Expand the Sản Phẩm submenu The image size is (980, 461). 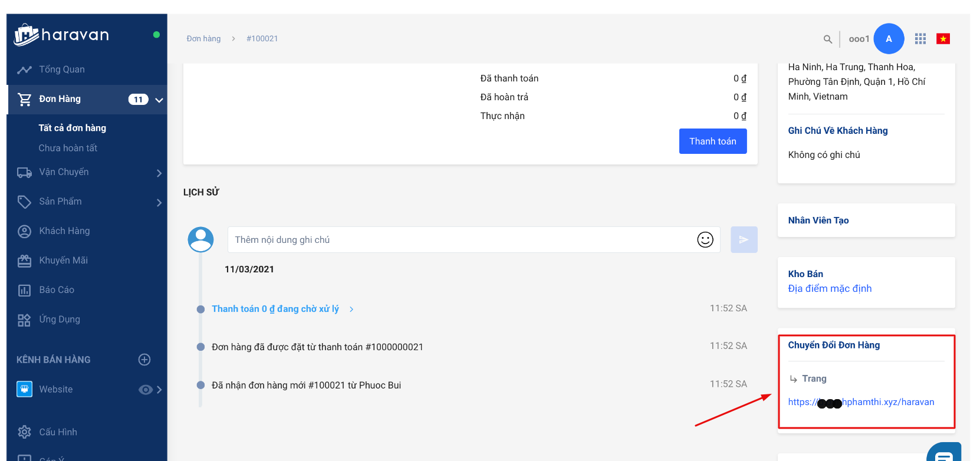(159, 202)
